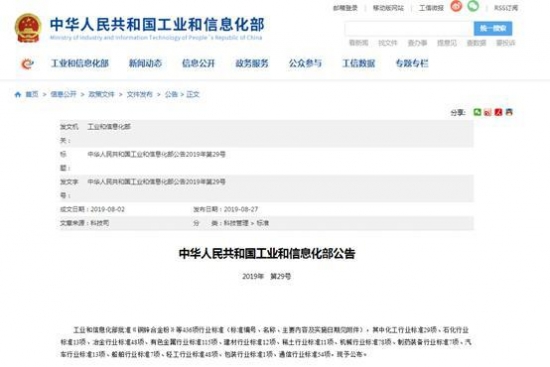550x367 pixels.
Task: Go to 信息公开 in the breadcrumb
Action: point(63,94)
